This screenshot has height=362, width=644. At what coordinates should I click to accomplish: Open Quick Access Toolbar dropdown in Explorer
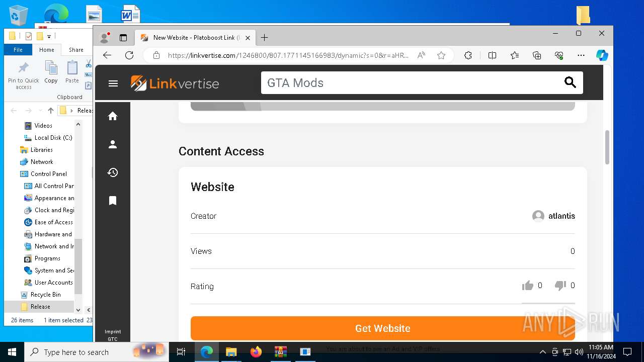49,36
